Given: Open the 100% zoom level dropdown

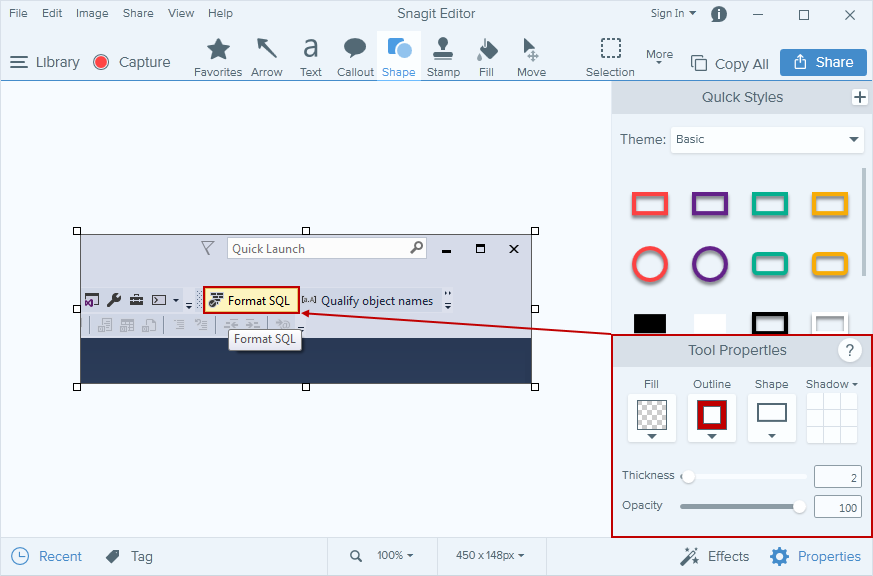Looking at the screenshot, I should click(395, 555).
